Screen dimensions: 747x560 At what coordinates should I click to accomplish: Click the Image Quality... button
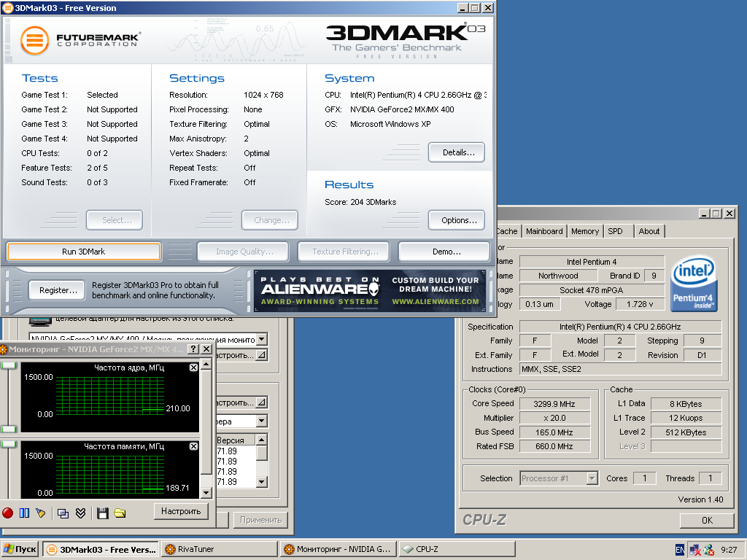click(x=243, y=252)
